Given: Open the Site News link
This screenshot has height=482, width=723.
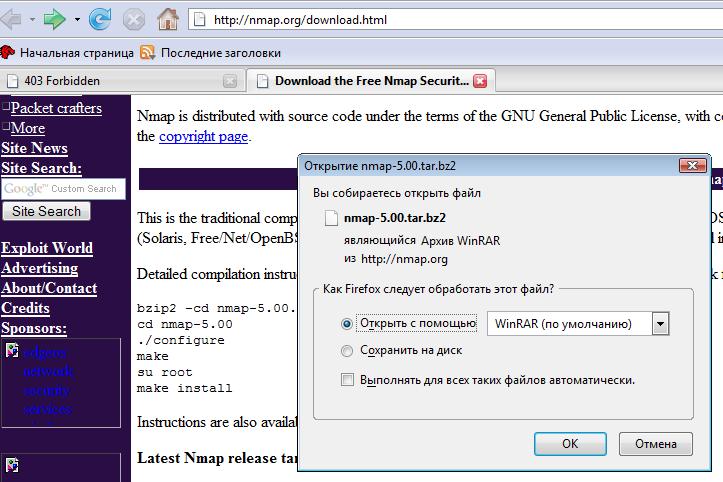Looking at the screenshot, I should [34, 148].
